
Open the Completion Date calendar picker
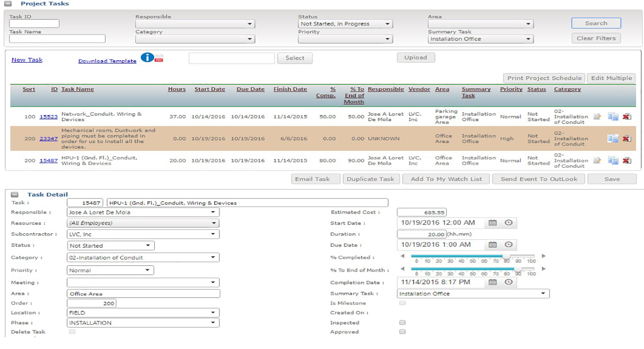pos(492,282)
